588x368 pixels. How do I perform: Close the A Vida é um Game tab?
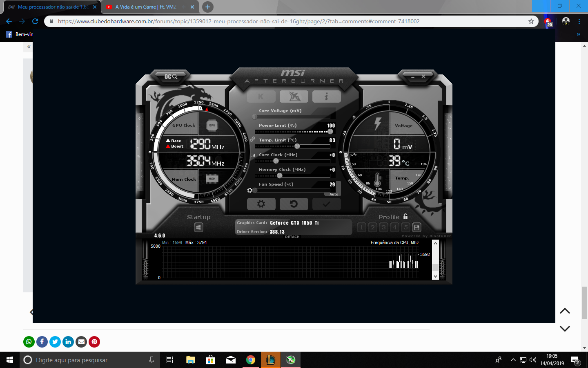pyautogui.click(x=192, y=7)
